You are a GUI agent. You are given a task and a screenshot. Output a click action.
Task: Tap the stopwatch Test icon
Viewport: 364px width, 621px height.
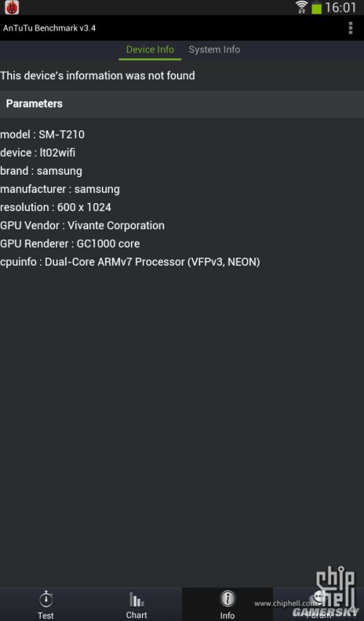[46, 599]
